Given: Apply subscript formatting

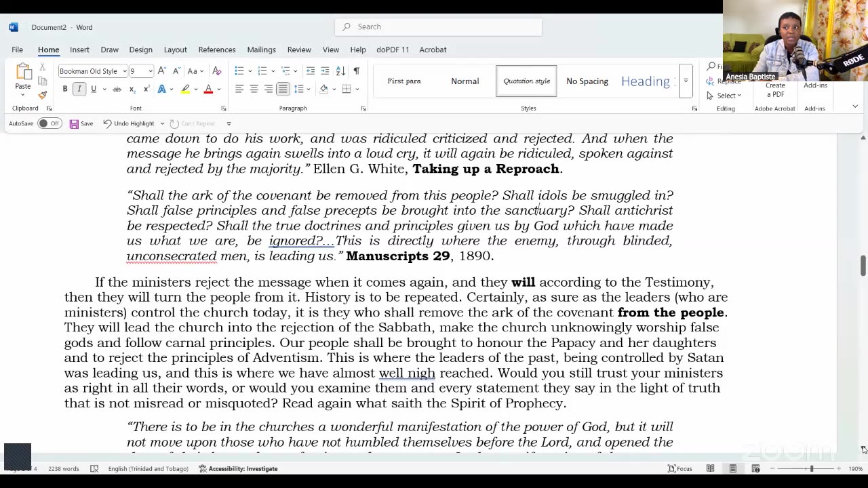Looking at the screenshot, I should tap(132, 89).
